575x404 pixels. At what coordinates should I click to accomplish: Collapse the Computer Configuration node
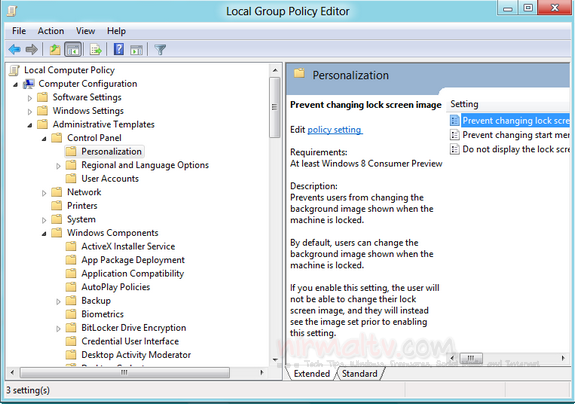[x=15, y=85]
